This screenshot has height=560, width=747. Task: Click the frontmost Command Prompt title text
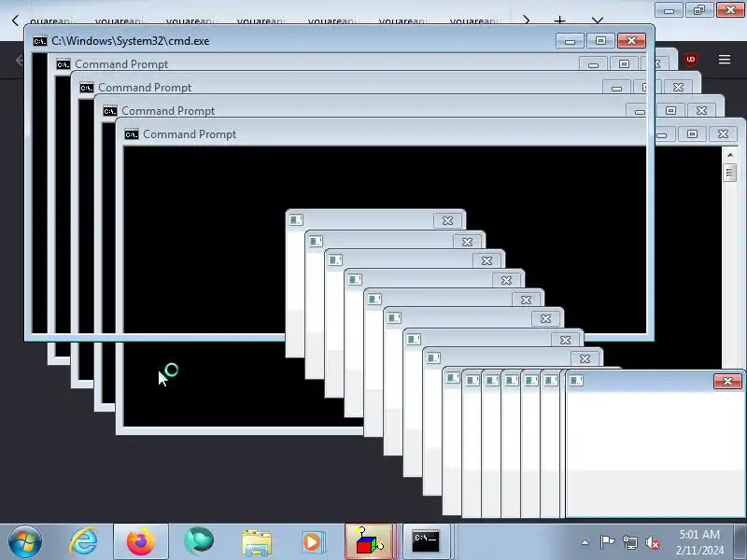190,134
